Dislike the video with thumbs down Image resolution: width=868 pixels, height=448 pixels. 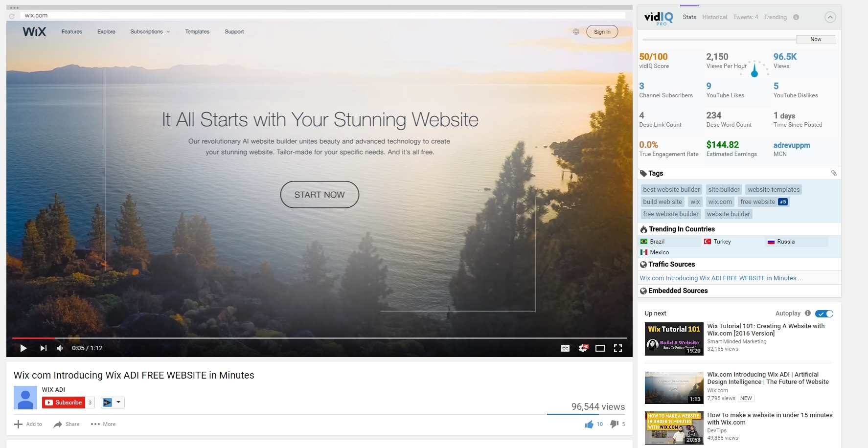tap(614, 424)
